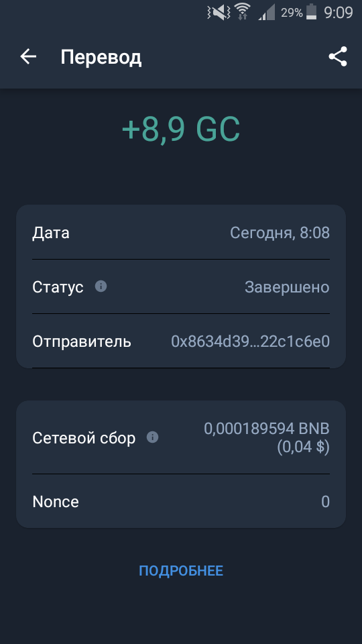Viewport: 362px width, 644px height.
Task: Tap the Перевод page title
Action: pyautogui.click(x=101, y=57)
